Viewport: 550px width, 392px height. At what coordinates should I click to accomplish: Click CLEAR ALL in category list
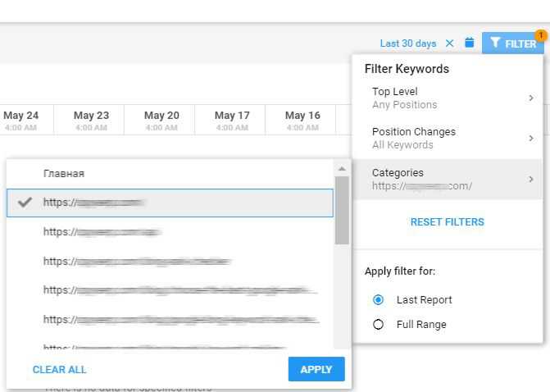click(59, 370)
